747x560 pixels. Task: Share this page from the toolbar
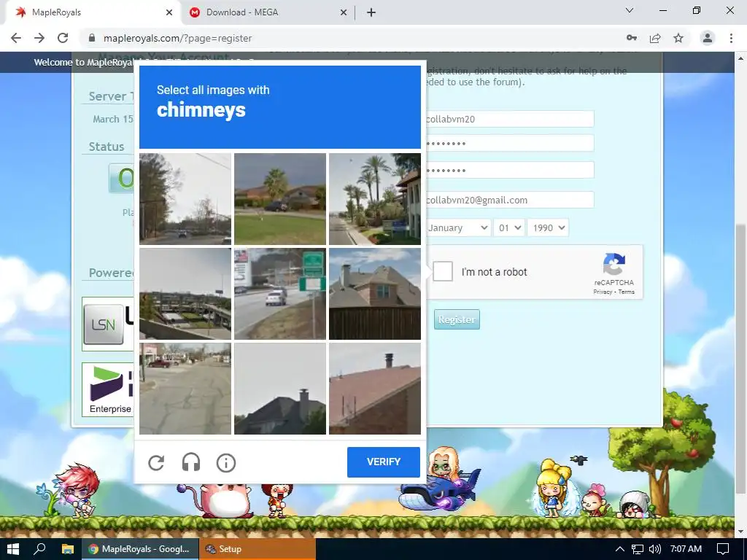[655, 38]
